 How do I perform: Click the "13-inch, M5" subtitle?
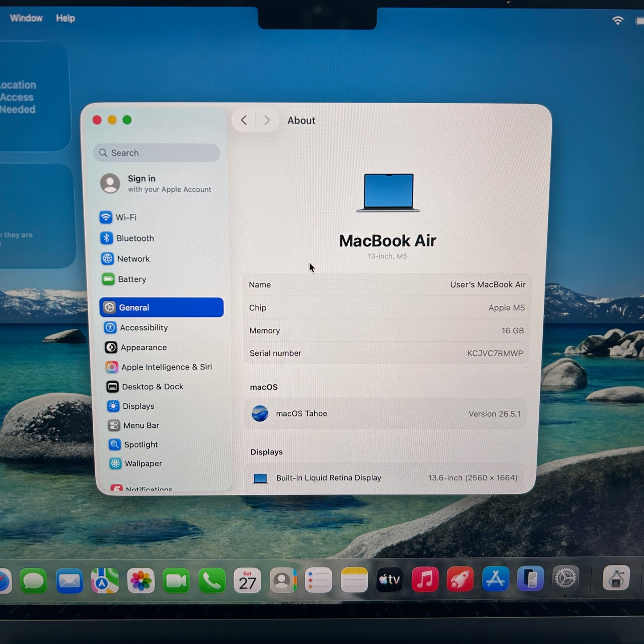pos(387,256)
